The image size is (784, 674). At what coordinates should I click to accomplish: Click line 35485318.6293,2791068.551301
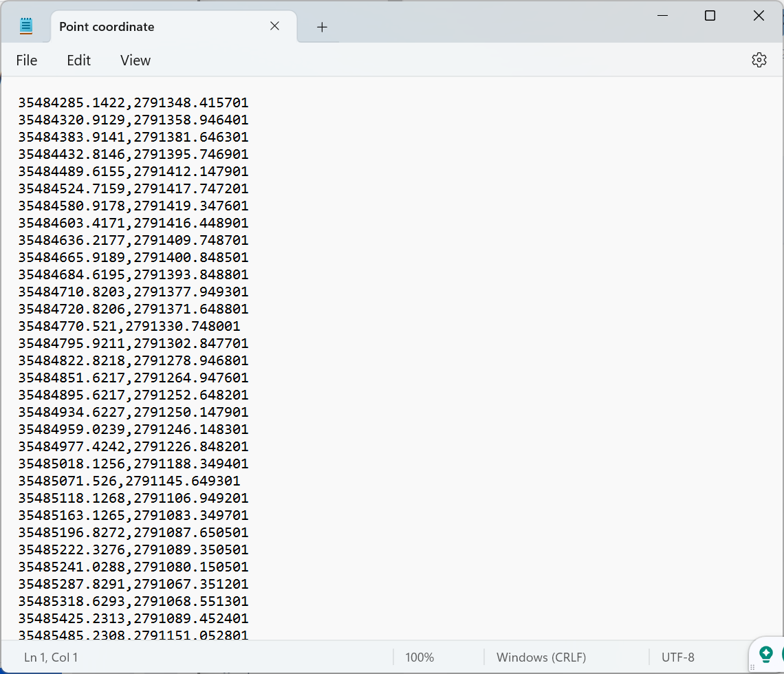pyautogui.click(x=133, y=602)
